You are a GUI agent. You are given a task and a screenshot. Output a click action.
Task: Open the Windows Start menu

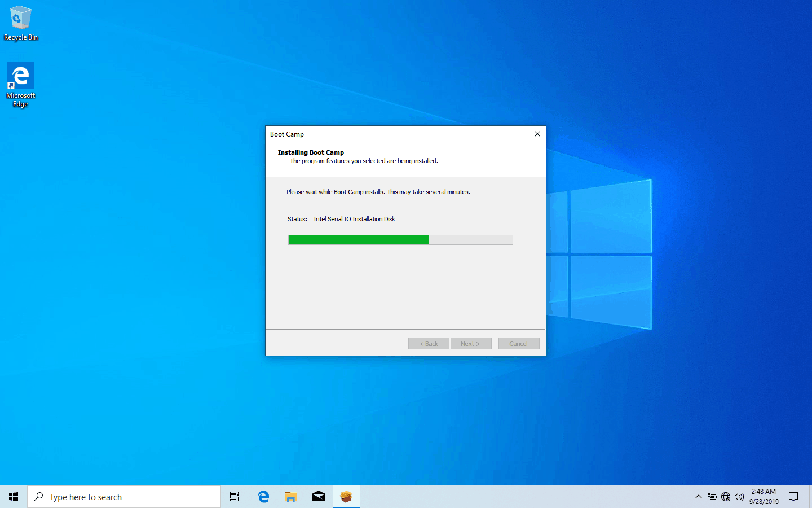pyautogui.click(x=14, y=497)
